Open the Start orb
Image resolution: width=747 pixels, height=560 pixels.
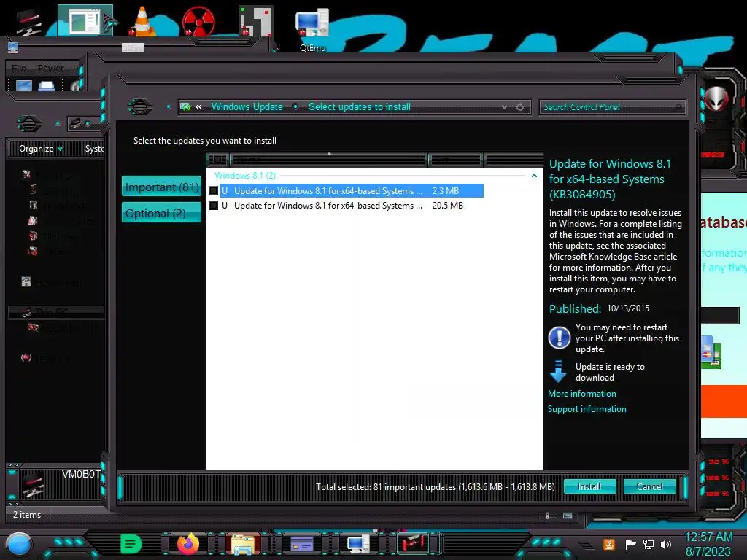click(x=19, y=544)
